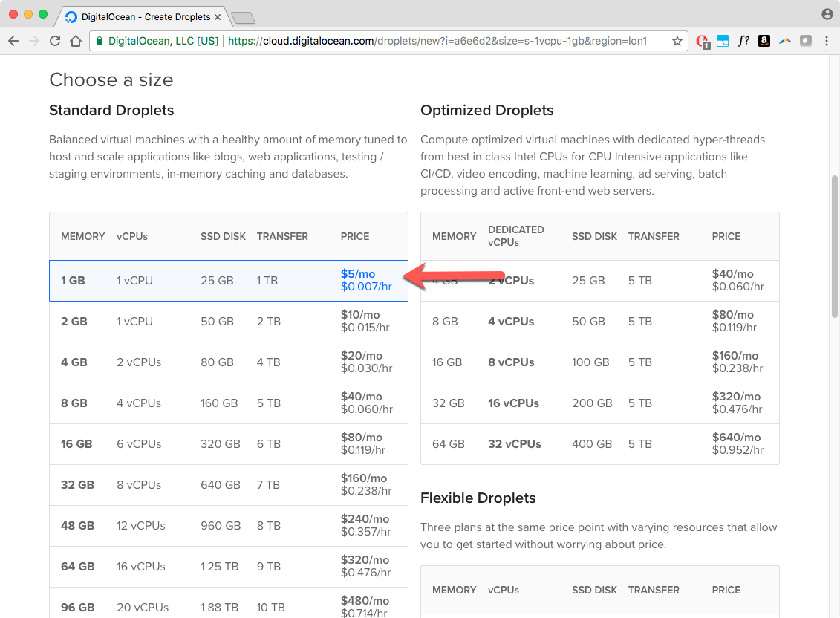Select the optimized 64 GB 32 vCPUs droplet
840x618 pixels.
point(600,443)
